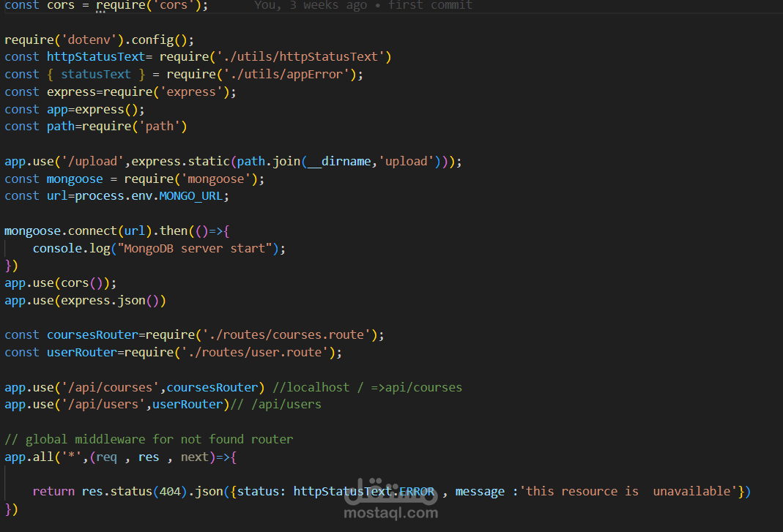Click coursesRouter in the const declaration line
Viewport: 783px width, 532px height.
coord(92,335)
